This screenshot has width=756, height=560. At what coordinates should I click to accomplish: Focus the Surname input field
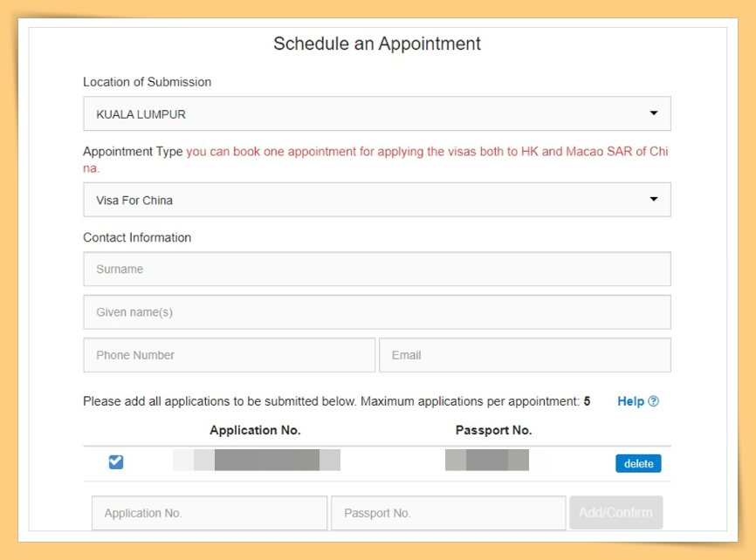tap(376, 270)
